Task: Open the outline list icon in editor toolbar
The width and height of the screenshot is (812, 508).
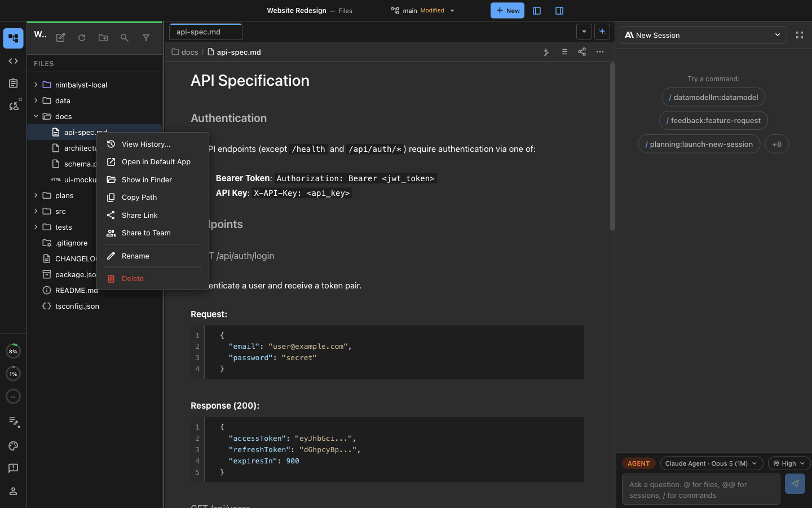Action: pos(564,52)
